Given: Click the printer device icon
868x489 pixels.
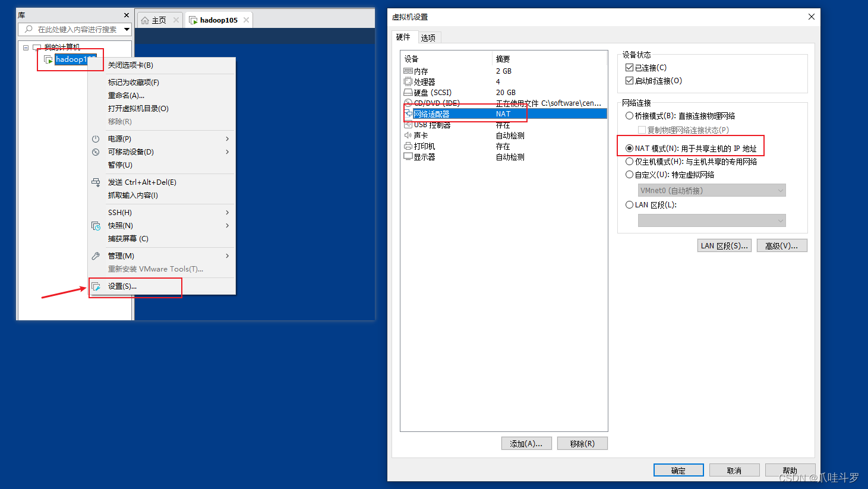Looking at the screenshot, I should point(408,146).
